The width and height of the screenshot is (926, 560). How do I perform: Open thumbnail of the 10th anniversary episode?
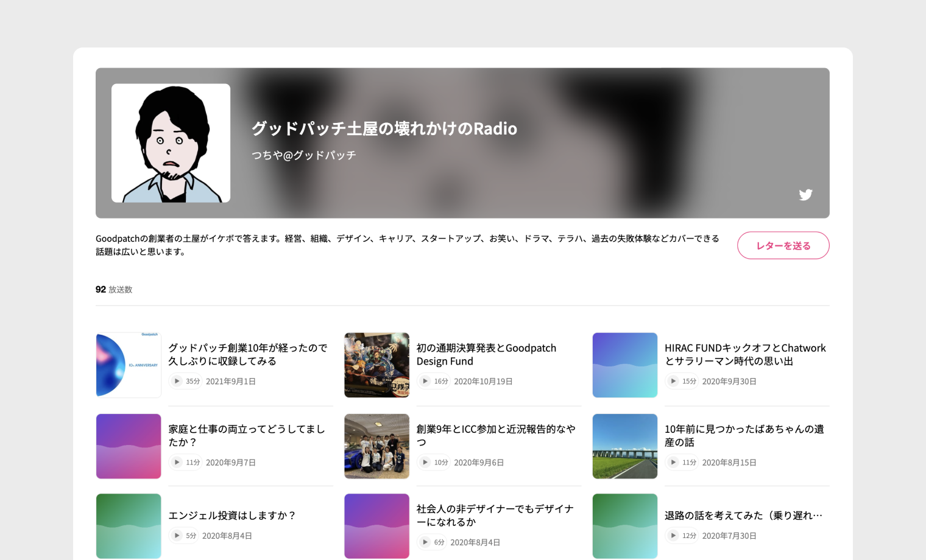coord(129,365)
